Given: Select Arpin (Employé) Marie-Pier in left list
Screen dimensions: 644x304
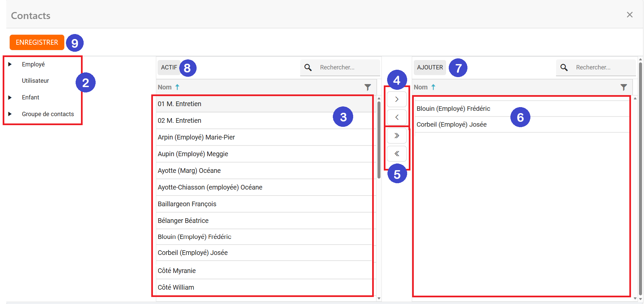Looking at the screenshot, I should pos(196,137).
